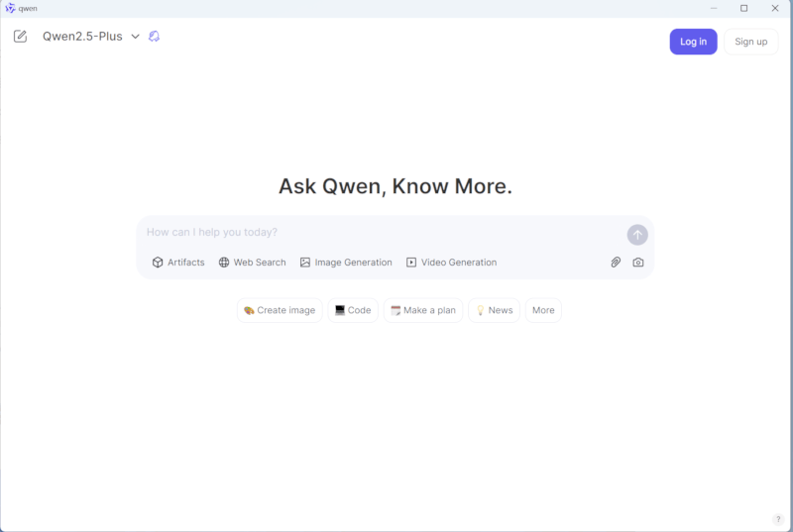
Task: Expand the More suggestions chip
Action: [543, 310]
